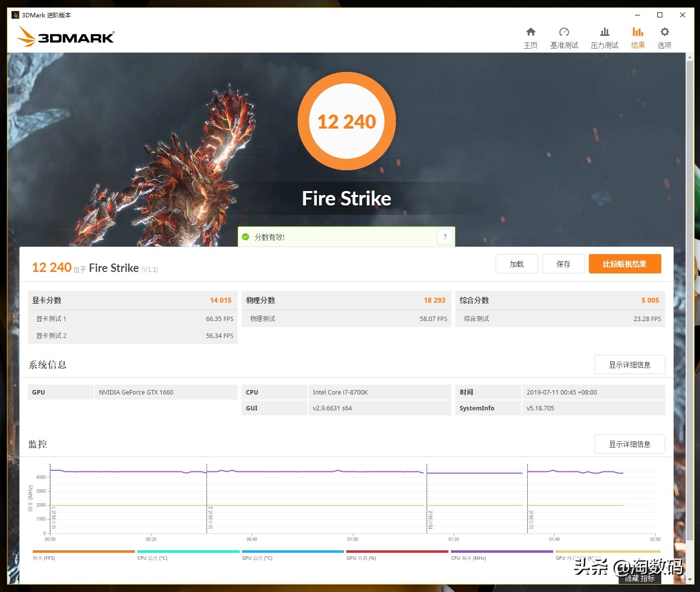Click the 保存 save button

click(x=563, y=263)
